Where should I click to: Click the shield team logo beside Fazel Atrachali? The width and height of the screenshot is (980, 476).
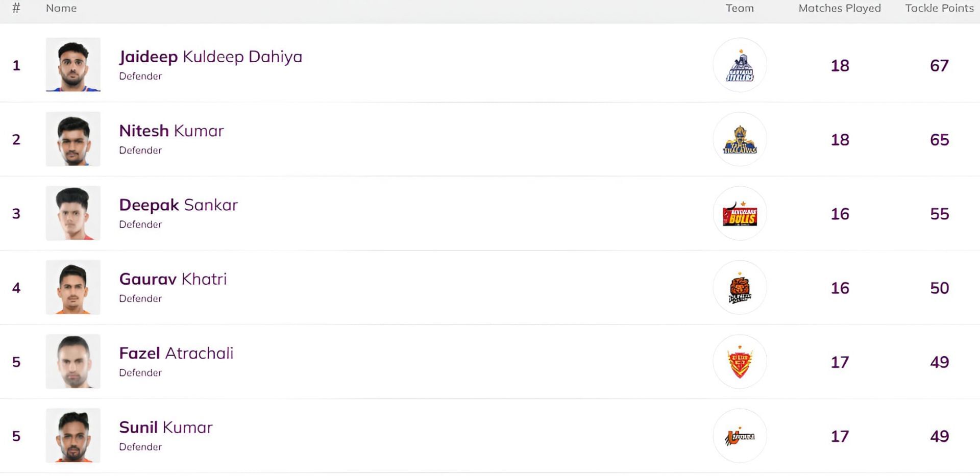[x=740, y=362]
